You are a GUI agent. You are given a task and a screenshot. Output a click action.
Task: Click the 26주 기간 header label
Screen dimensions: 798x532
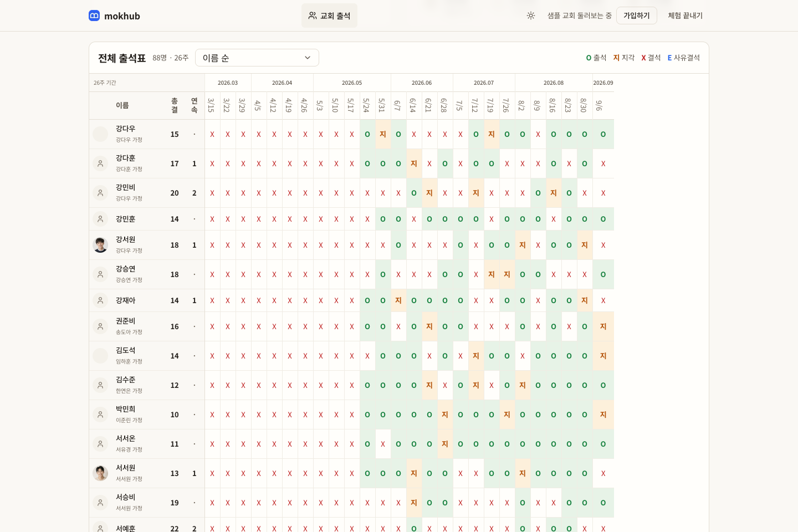pos(105,83)
